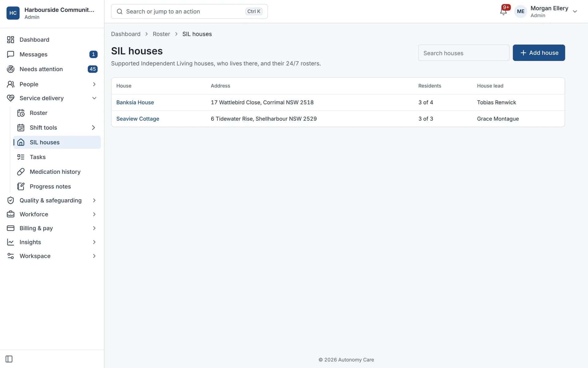Collapse the sidebar panel toggle
The height and width of the screenshot is (368, 588).
9,359
